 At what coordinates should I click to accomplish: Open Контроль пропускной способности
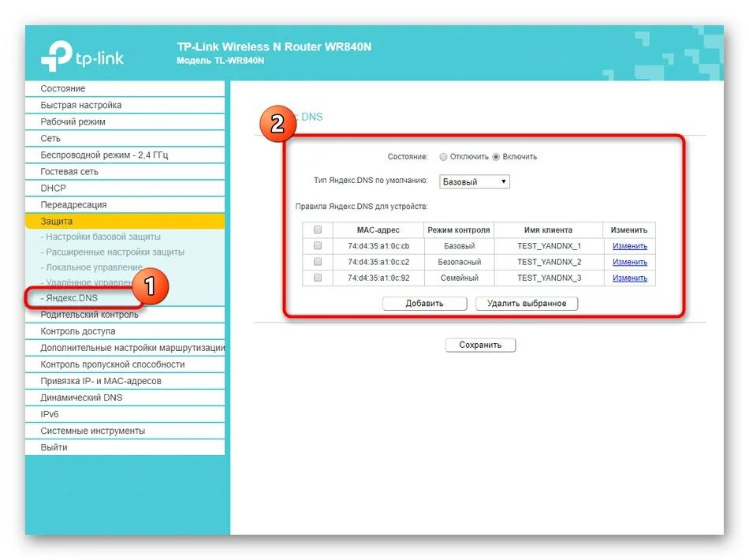[x=125, y=364]
